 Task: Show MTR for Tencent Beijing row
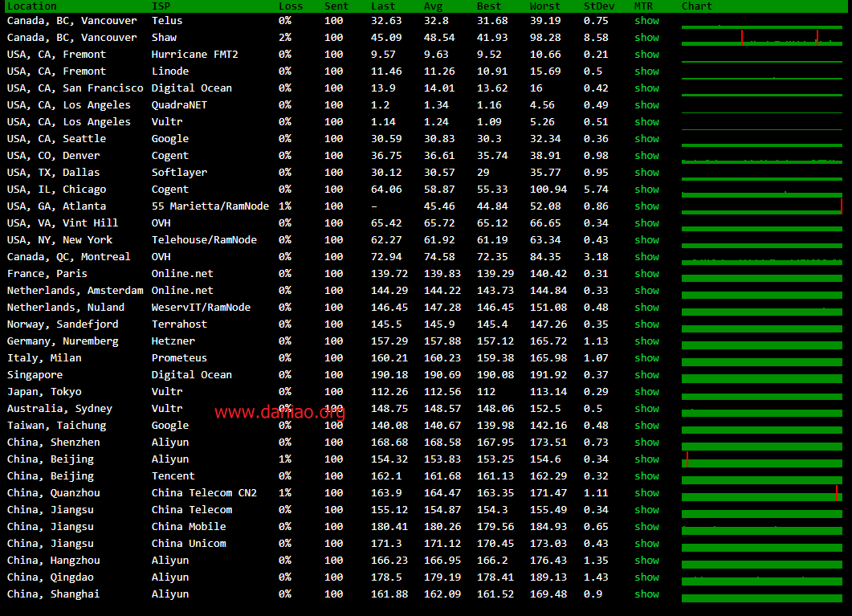pyautogui.click(x=646, y=475)
